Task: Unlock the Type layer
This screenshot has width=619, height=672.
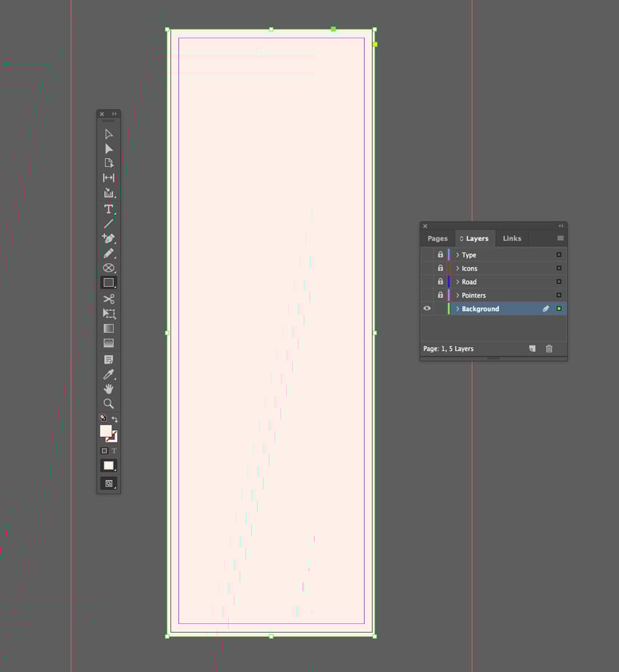Action: point(440,254)
